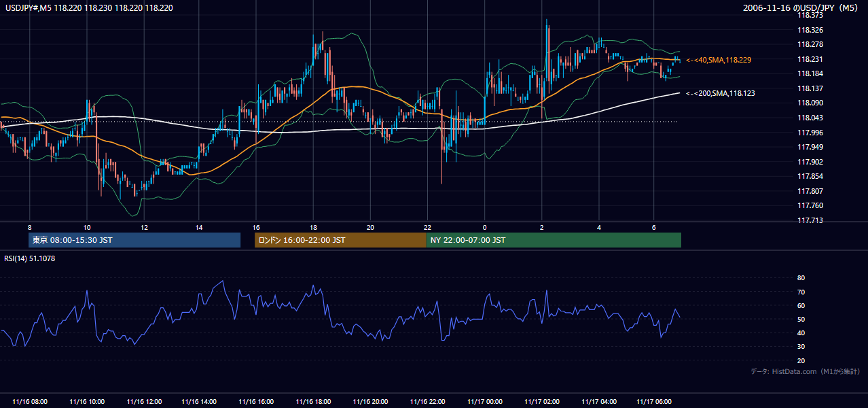The height and width of the screenshot is (408, 868).
Task: Click hour marker 0 under the price chart
Action: (484, 228)
